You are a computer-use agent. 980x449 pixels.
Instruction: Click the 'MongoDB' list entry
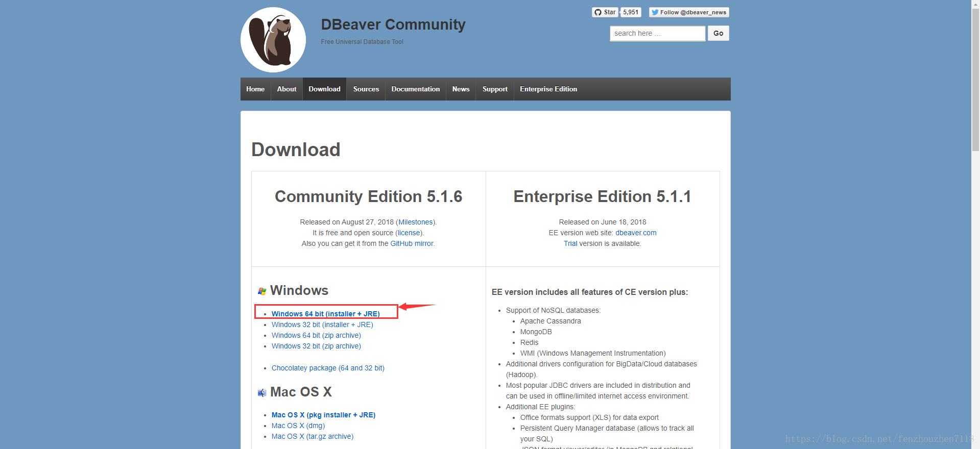pos(536,332)
